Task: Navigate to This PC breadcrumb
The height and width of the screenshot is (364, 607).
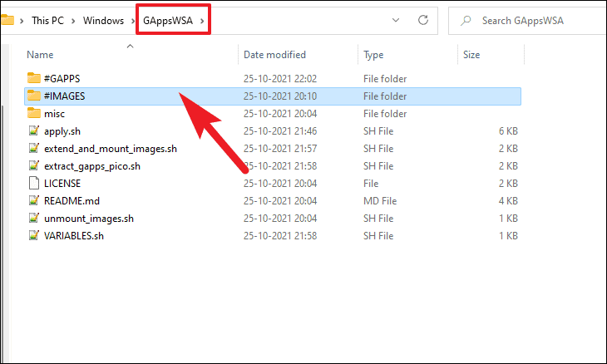Action: 47,21
